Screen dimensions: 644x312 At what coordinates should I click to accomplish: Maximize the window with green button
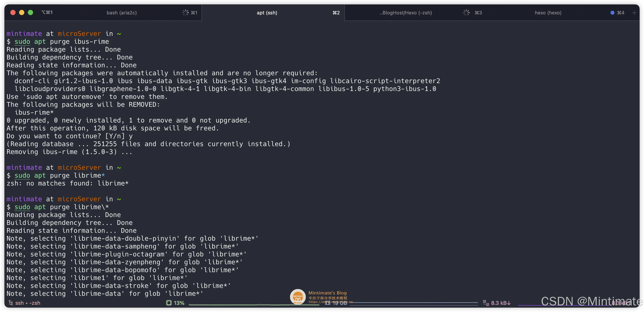(30, 12)
